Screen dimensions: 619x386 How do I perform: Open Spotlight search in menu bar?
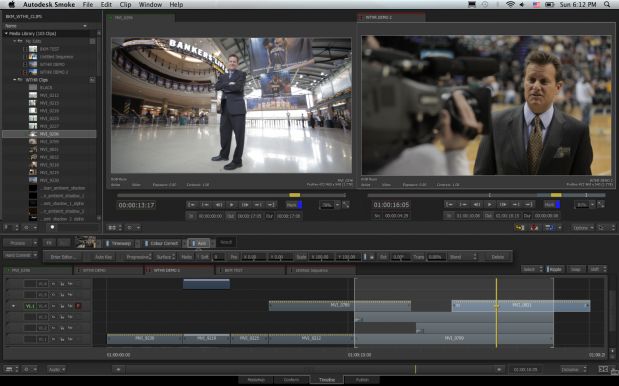coord(607,5)
